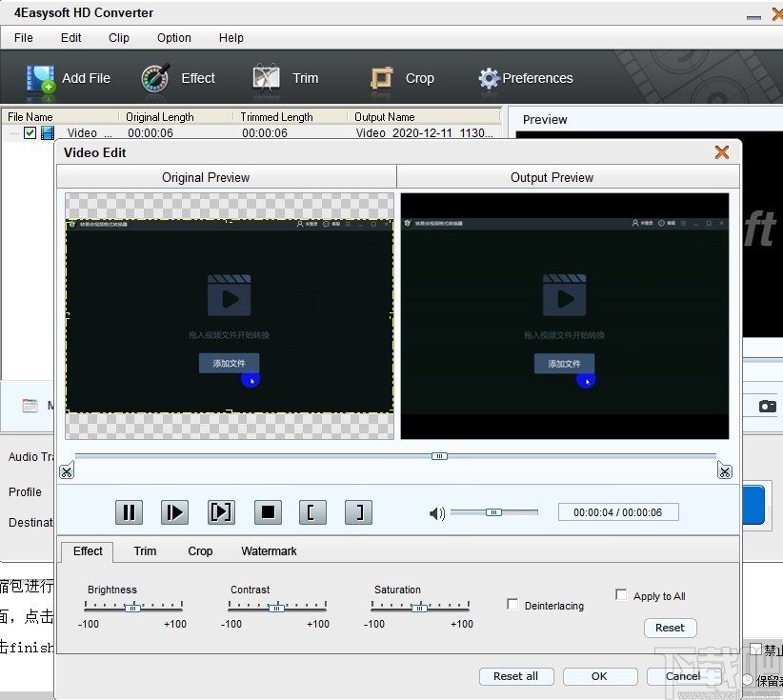This screenshot has width=783, height=700.
Task: Select the Effect toolbar icon
Action: point(155,78)
